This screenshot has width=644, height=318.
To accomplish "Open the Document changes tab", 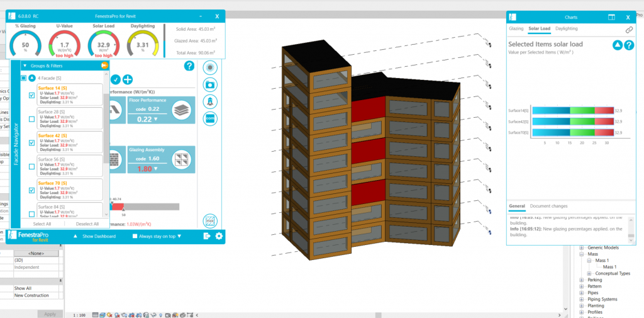I will (548, 206).
